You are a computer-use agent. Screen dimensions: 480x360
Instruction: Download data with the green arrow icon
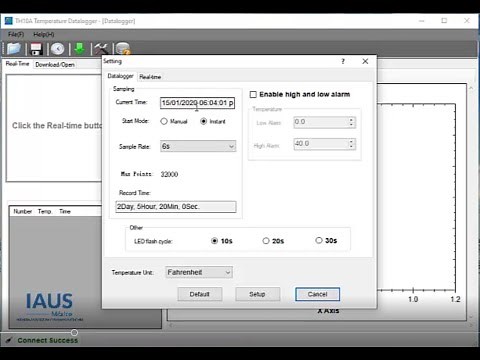click(80, 49)
